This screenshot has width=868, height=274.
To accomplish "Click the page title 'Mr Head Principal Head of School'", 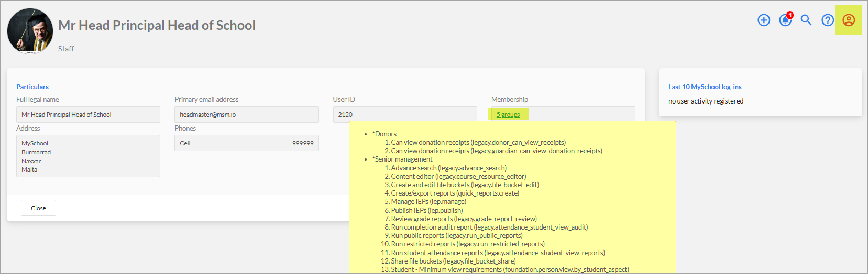I will point(157,25).
